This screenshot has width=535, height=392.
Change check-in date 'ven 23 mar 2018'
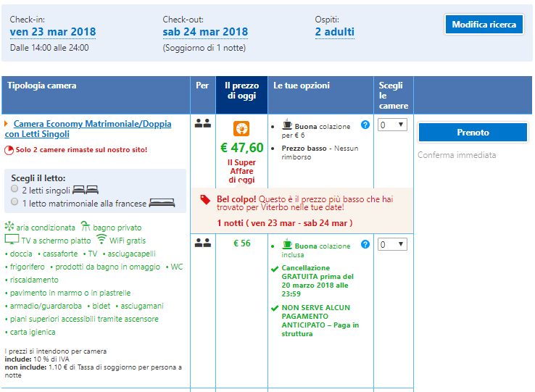point(53,32)
